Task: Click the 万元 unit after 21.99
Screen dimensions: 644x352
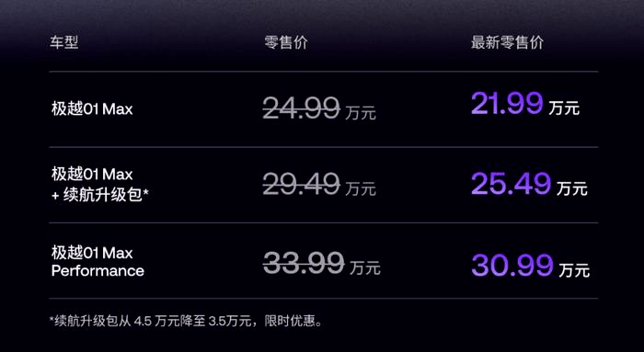Action: pyautogui.click(x=564, y=108)
